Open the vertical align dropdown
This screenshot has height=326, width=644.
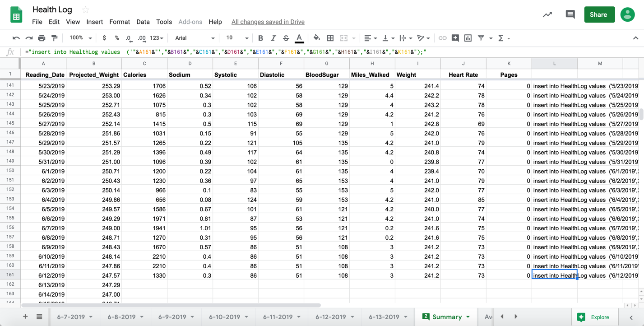click(388, 38)
